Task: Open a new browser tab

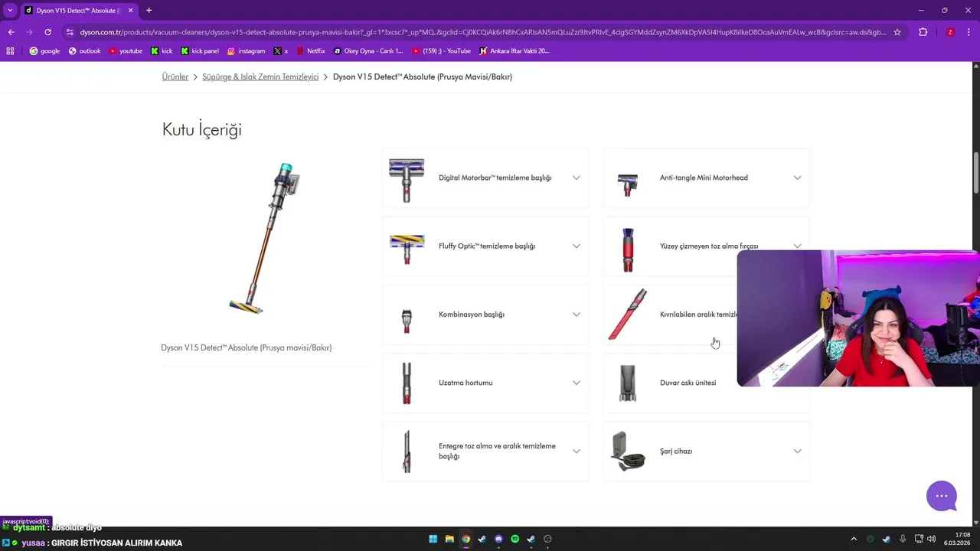Action: (149, 10)
